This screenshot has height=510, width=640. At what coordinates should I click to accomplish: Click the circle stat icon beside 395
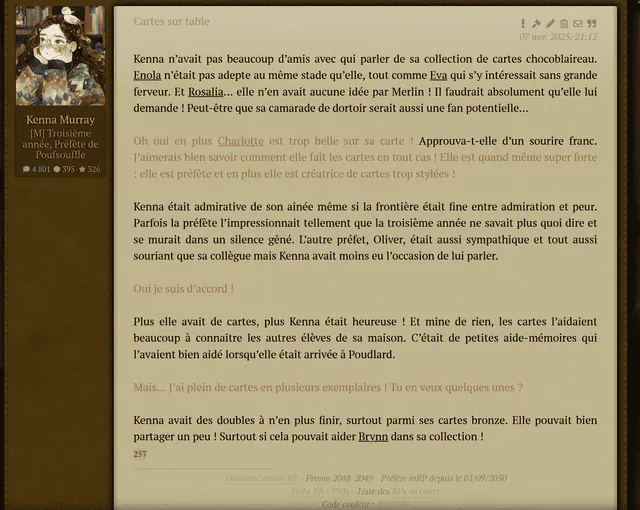pyautogui.click(x=57, y=169)
